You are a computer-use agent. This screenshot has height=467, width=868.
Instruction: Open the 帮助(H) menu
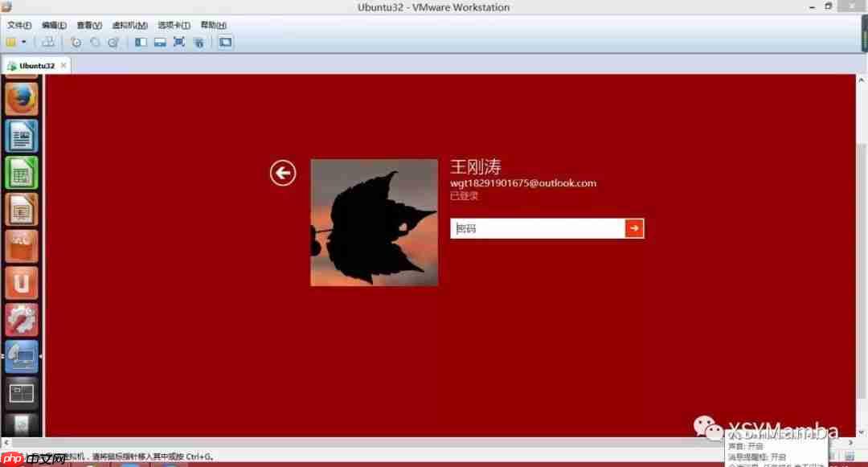tap(213, 25)
